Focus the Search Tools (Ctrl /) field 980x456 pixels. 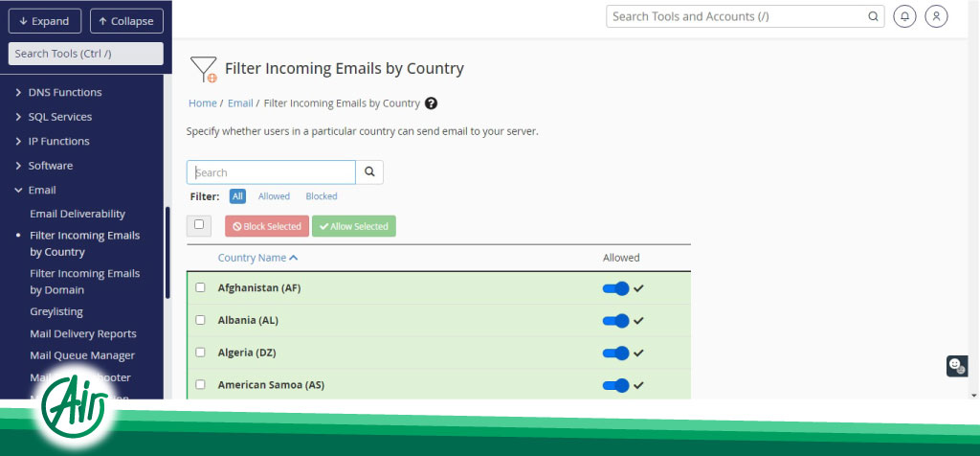click(85, 54)
